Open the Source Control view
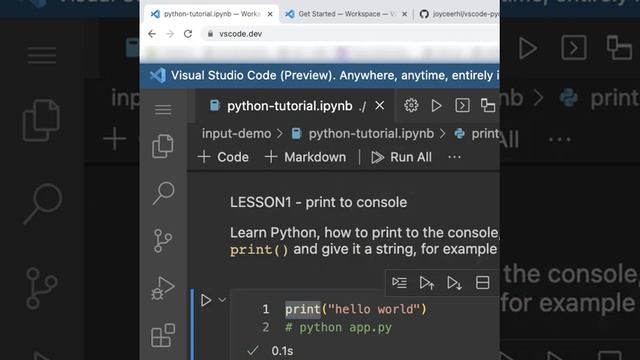The height and width of the screenshot is (360, 640). point(163,241)
